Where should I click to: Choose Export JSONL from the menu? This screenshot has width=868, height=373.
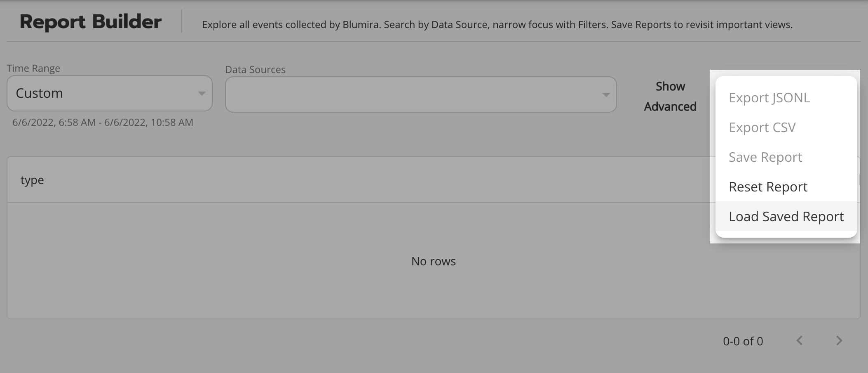pyautogui.click(x=769, y=98)
